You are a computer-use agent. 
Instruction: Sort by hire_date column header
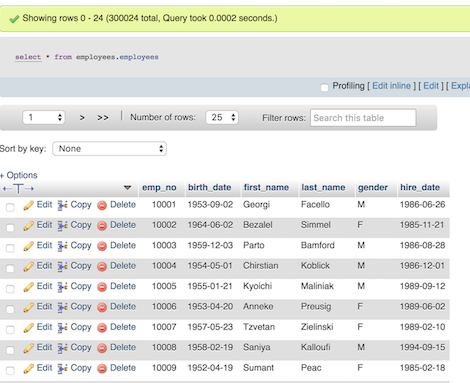click(420, 187)
